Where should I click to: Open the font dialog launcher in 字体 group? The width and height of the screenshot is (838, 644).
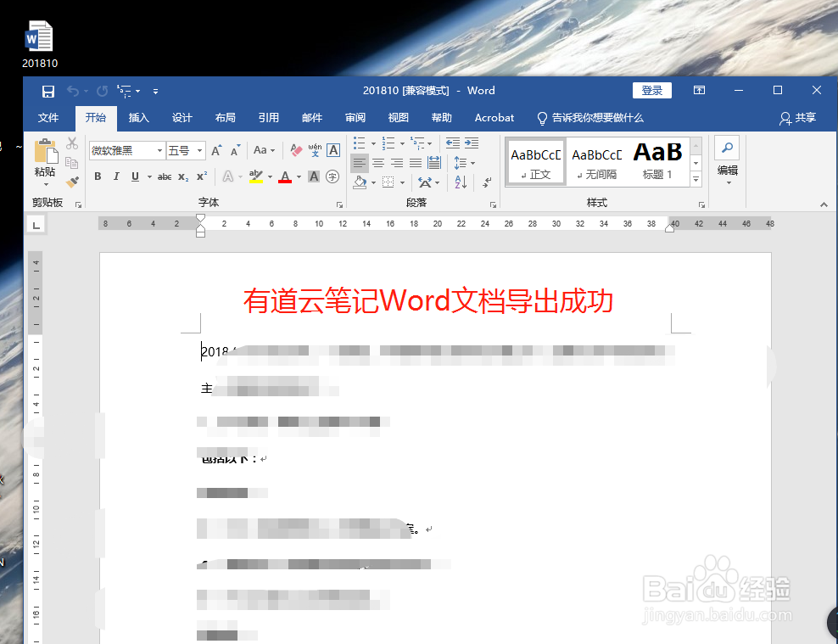(339, 204)
